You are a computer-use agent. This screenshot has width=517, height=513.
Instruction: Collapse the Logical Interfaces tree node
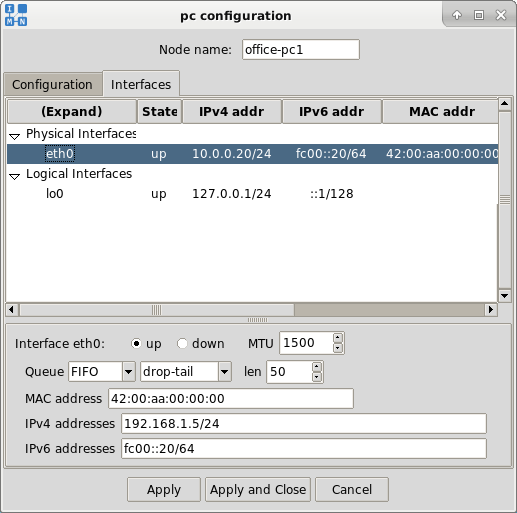pyautogui.click(x=14, y=176)
